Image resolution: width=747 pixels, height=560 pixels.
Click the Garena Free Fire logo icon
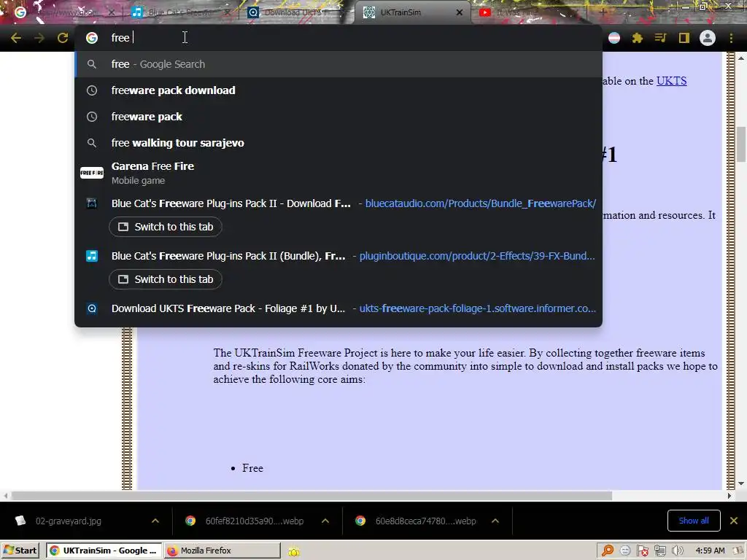[92, 173]
